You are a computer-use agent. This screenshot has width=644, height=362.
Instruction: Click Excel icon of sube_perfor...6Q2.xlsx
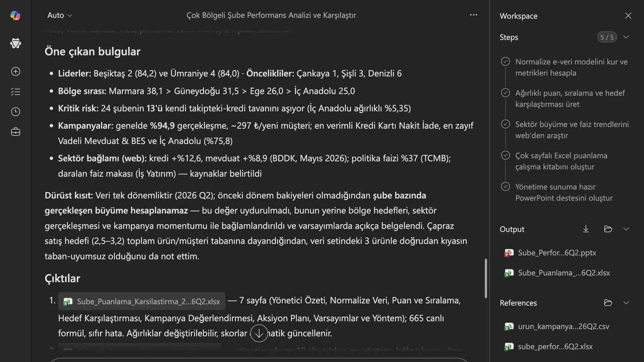coord(509,346)
